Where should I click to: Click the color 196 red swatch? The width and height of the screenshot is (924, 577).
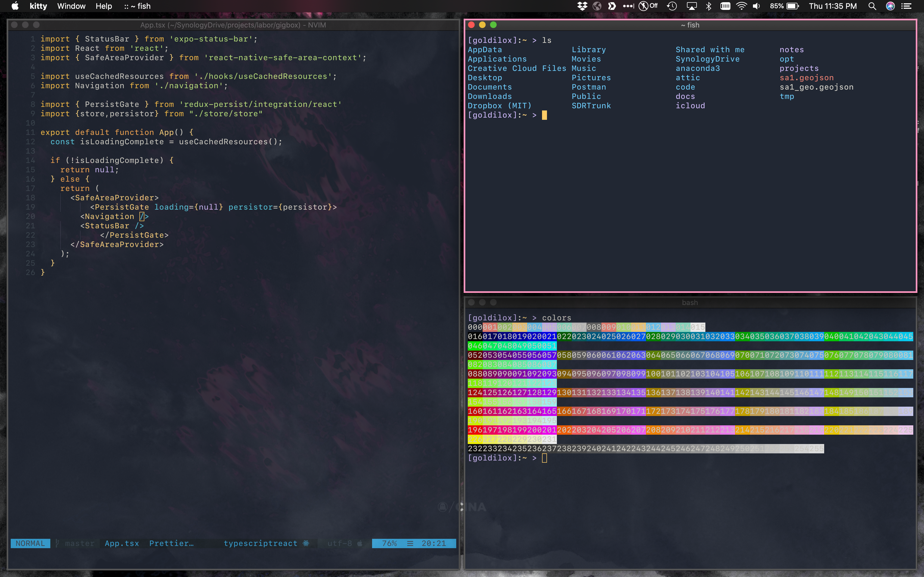point(475,430)
